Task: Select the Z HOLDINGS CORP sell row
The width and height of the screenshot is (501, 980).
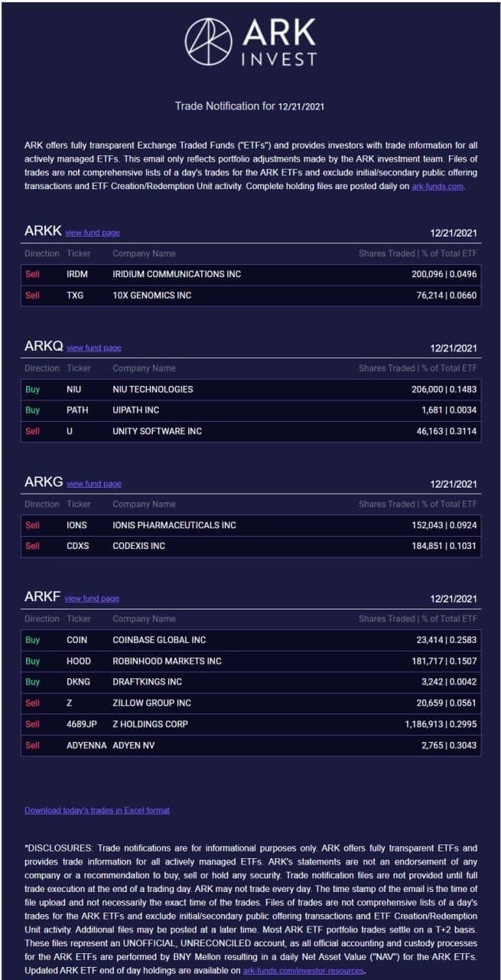Action: pos(251,724)
